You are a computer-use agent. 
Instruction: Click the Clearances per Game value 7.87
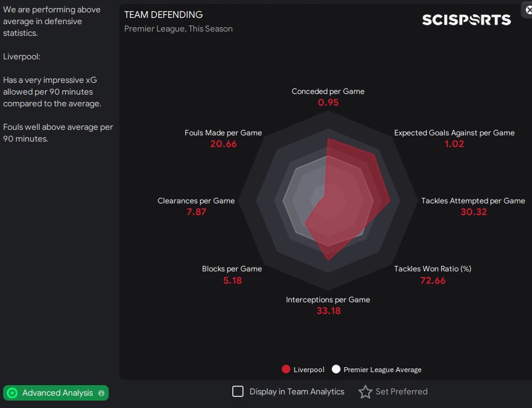[196, 212]
